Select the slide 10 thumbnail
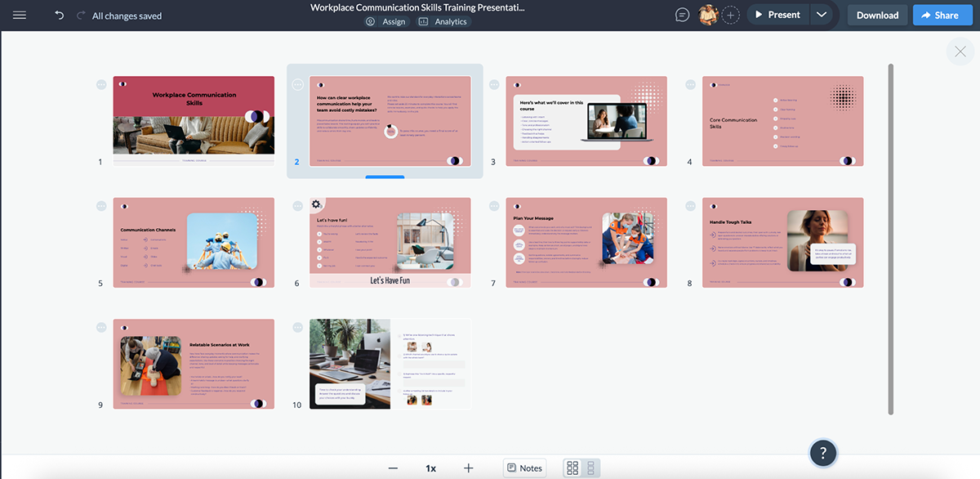Viewport: 980px width, 479px height. pyautogui.click(x=390, y=365)
